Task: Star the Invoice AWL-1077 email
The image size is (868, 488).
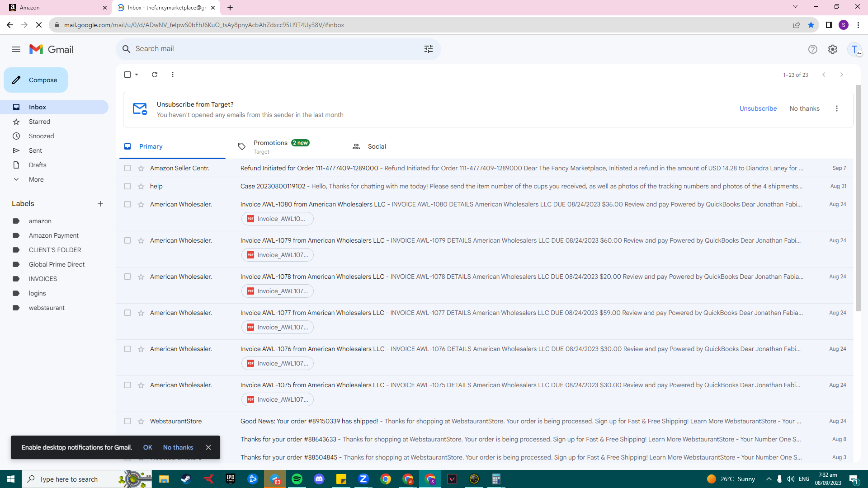Action: [141, 313]
